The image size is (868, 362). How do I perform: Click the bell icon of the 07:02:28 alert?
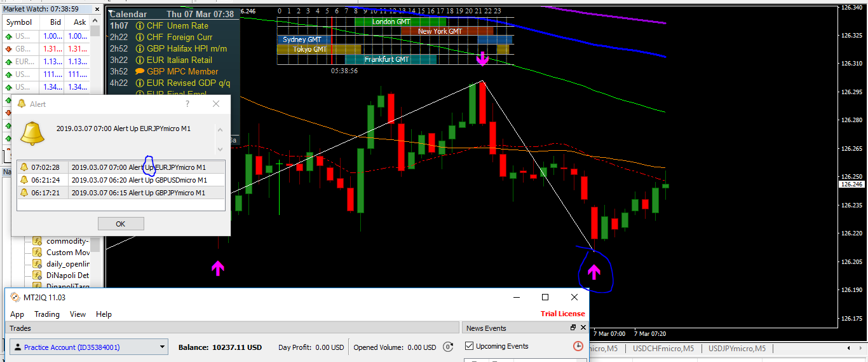pos(24,167)
